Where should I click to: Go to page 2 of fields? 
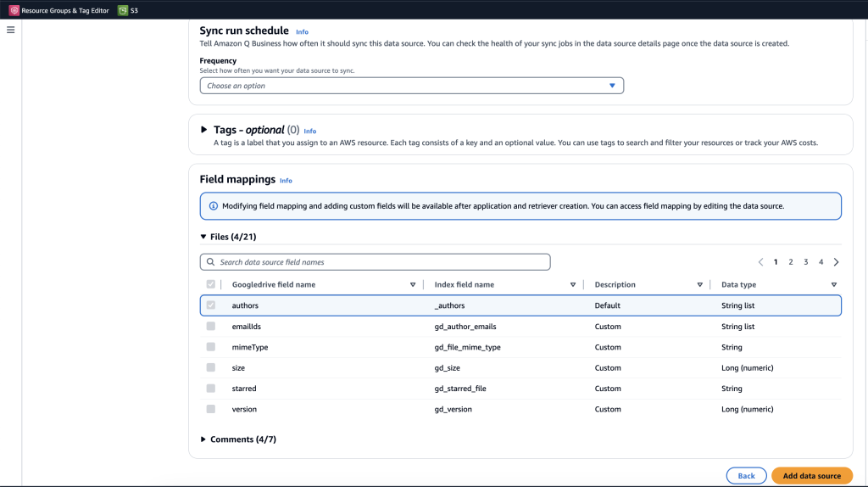click(x=791, y=262)
